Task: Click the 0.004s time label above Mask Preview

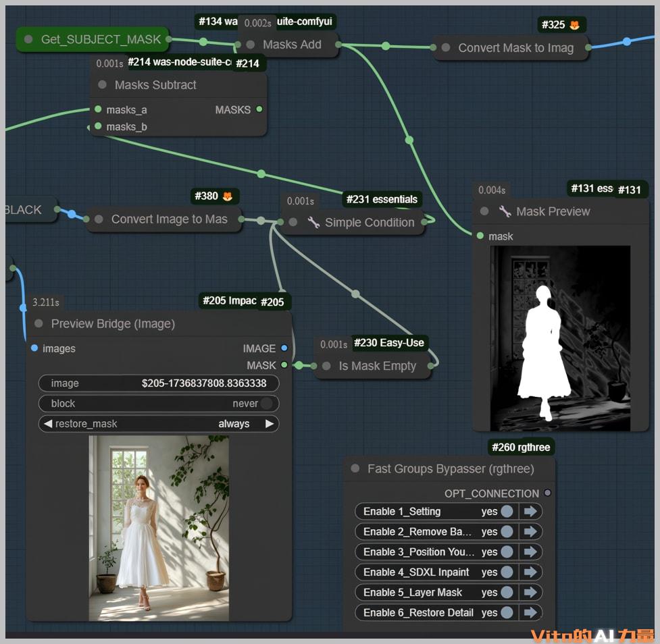Action: tap(492, 190)
